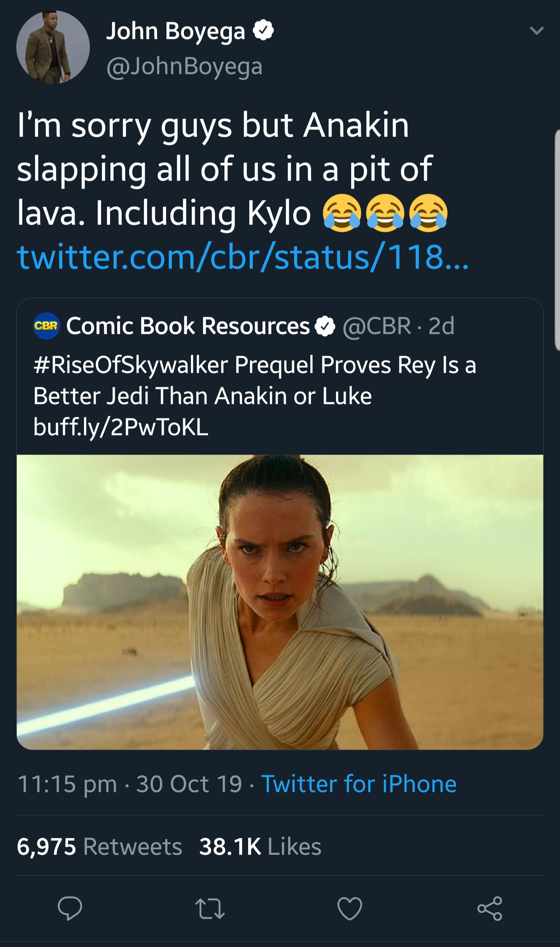The width and height of the screenshot is (560, 947).
Task: Open the #RiseOfSkywalker hashtag
Action: click(131, 365)
